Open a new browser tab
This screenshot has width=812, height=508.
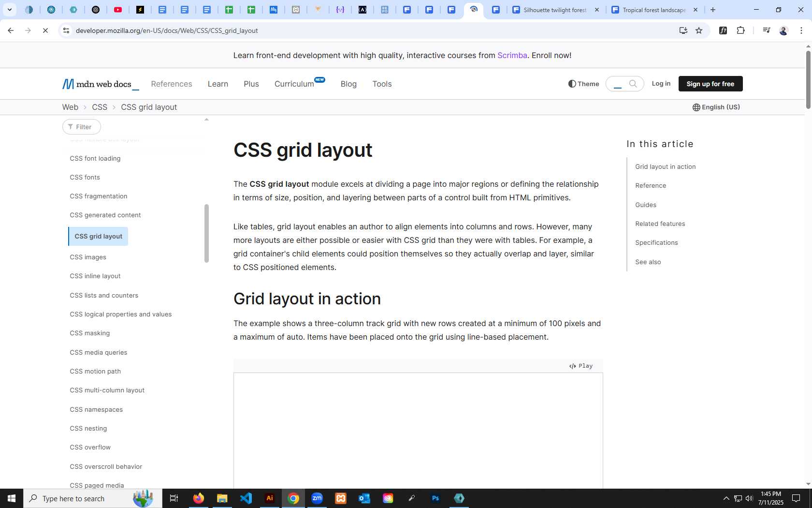pos(713,10)
